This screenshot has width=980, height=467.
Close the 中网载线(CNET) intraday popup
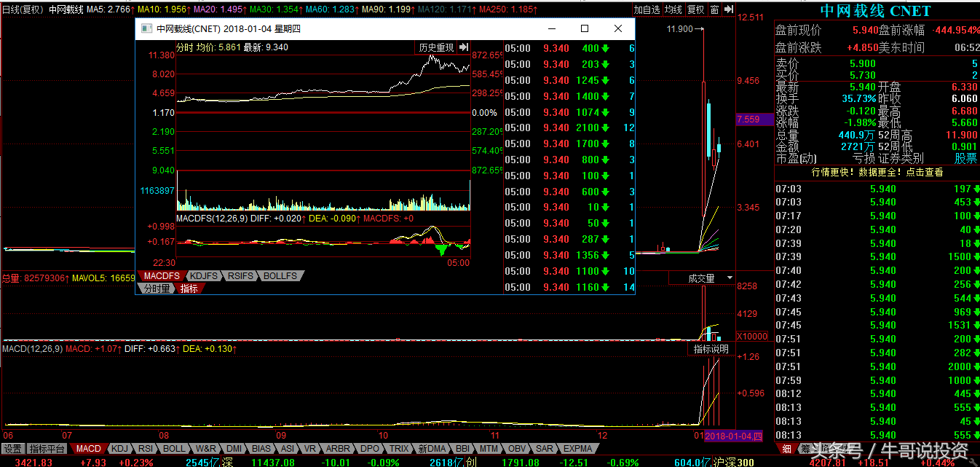[618, 28]
